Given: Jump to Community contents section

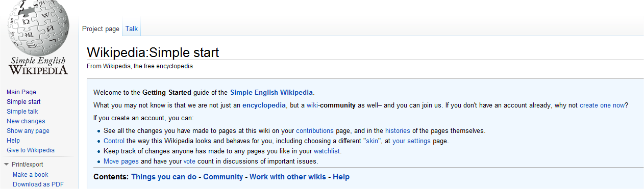Looking at the screenshot, I should [223, 177].
